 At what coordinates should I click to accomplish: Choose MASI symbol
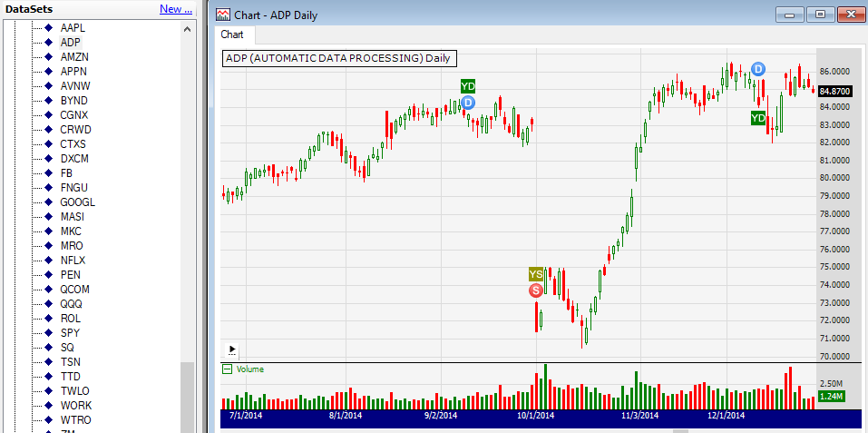pos(73,216)
